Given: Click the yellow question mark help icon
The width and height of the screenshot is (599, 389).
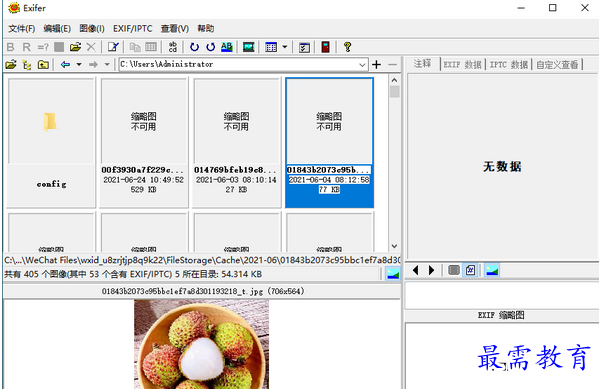Looking at the screenshot, I should pos(347,47).
